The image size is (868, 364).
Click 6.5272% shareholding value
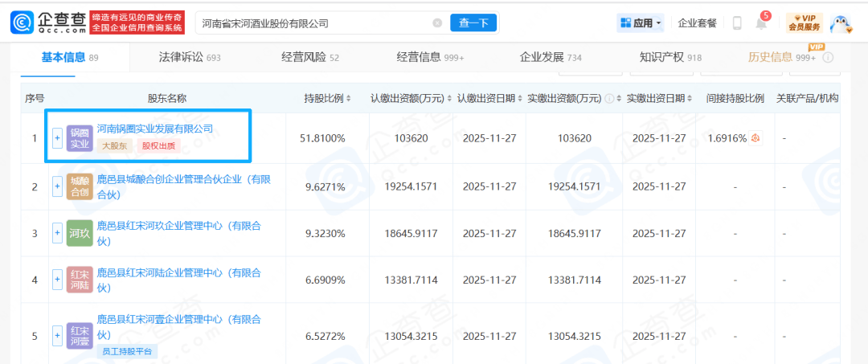pyautogui.click(x=325, y=336)
